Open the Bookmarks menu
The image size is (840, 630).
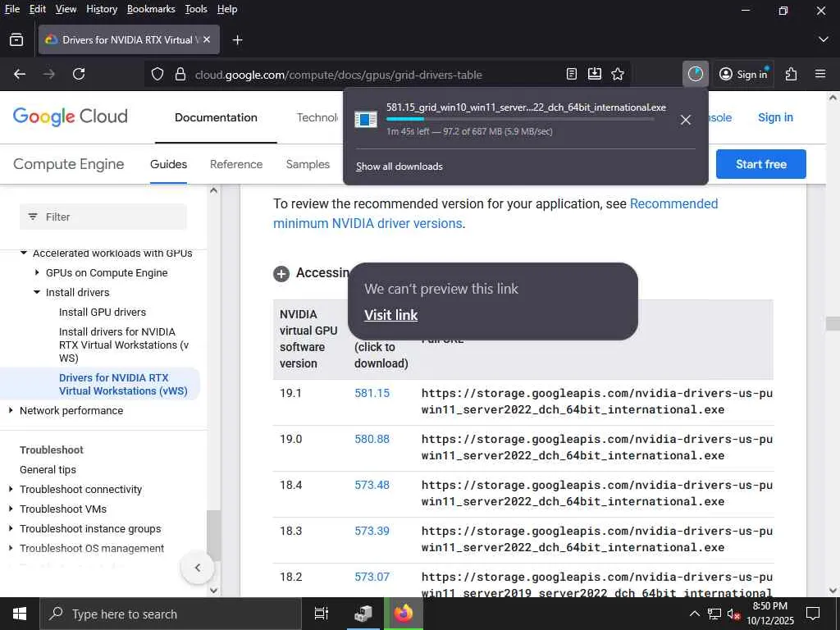click(x=151, y=9)
